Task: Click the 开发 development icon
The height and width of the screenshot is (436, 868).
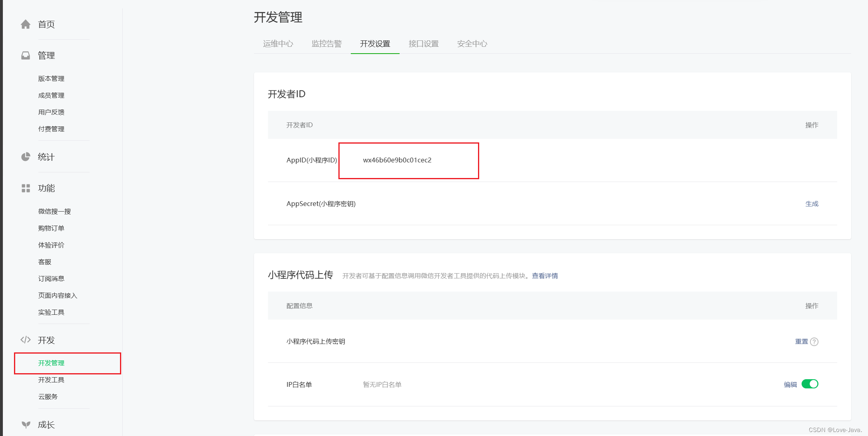Action: [x=26, y=339]
